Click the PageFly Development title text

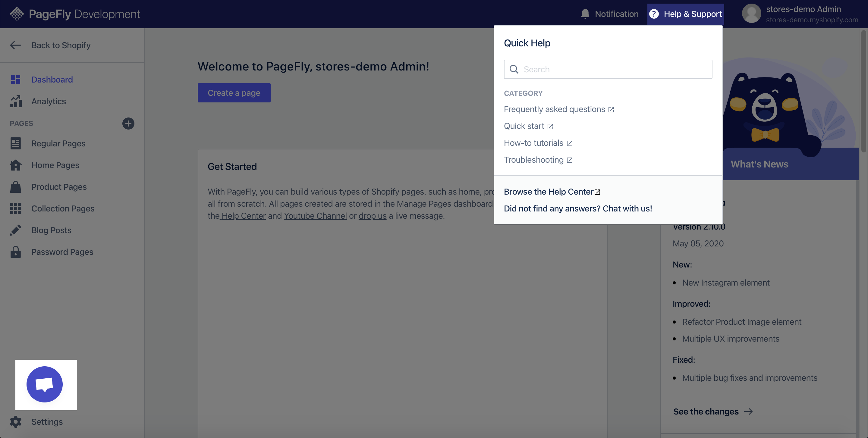click(x=84, y=14)
